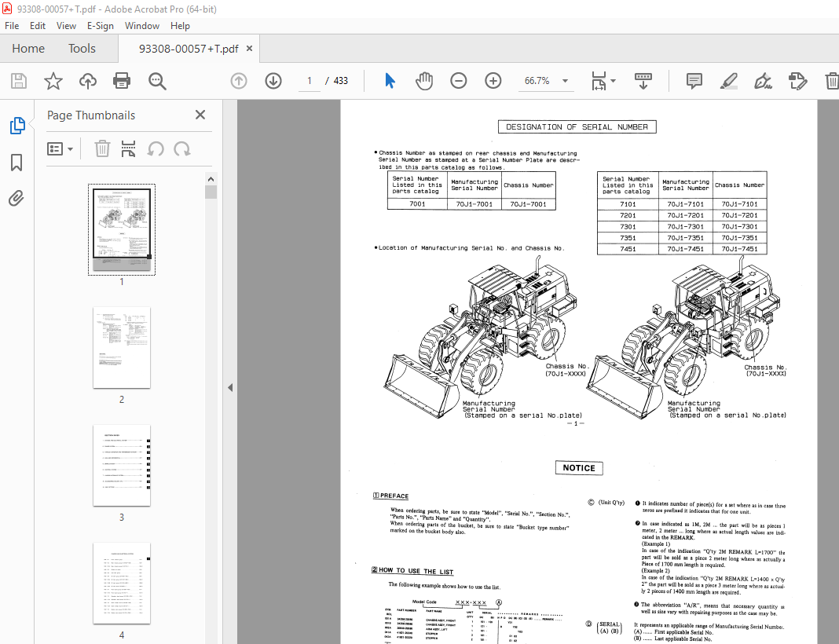Open the E-Sign menu
Screen dimensions: 839x644
pos(101,26)
